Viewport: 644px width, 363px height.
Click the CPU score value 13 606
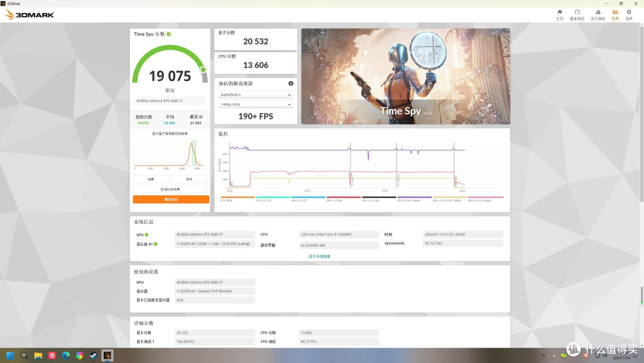255,65
